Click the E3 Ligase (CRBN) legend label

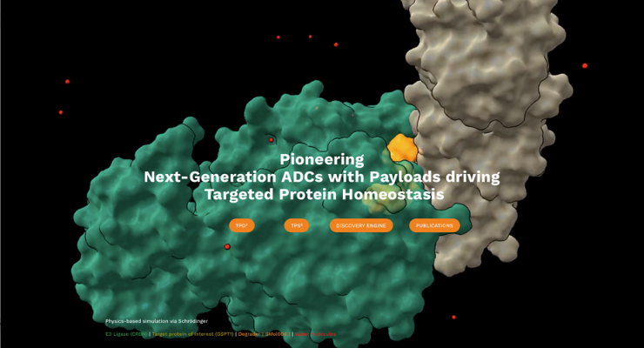[126, 334]
